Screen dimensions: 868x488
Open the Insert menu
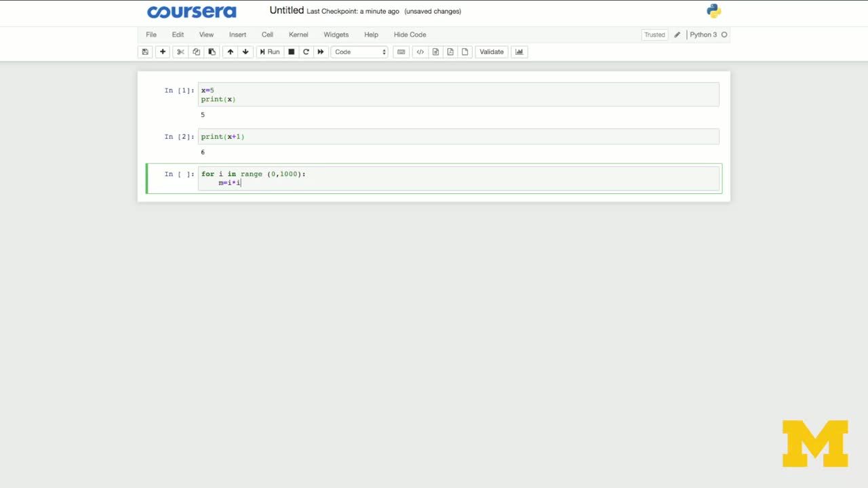point(237,35)
